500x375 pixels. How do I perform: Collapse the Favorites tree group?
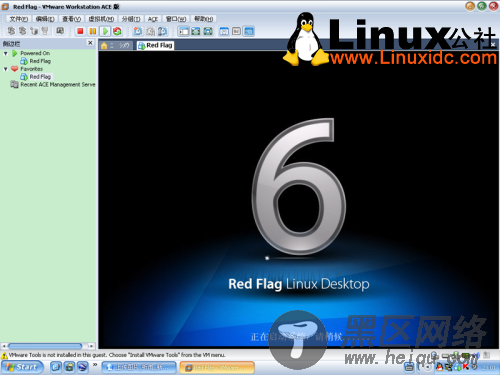(6, 69)
